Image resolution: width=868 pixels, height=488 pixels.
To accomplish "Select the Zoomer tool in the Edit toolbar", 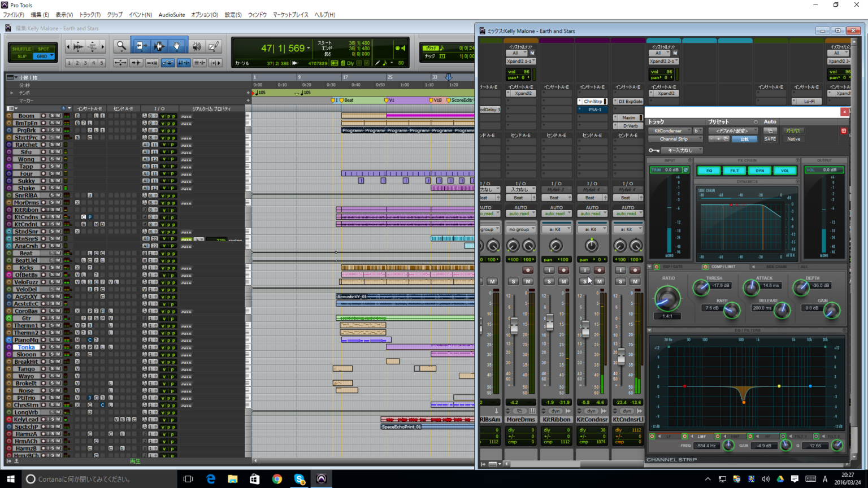I will click(x=120, y=46).
